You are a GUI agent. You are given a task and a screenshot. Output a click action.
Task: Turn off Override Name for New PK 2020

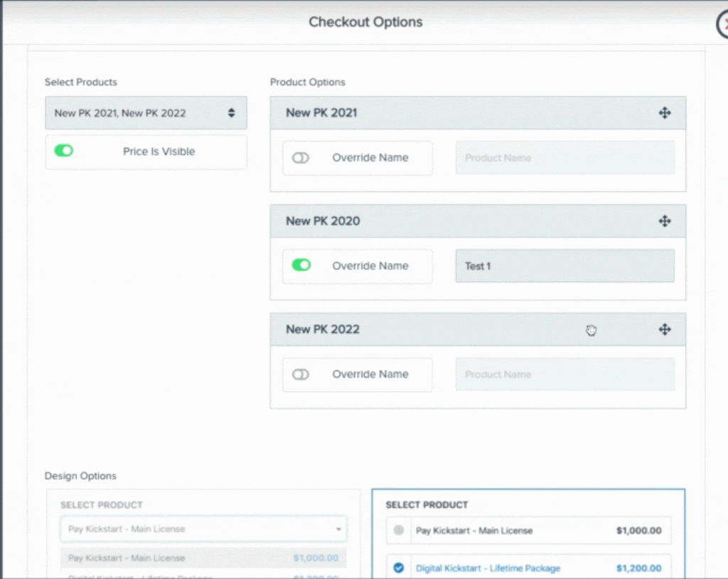(301, 265)
